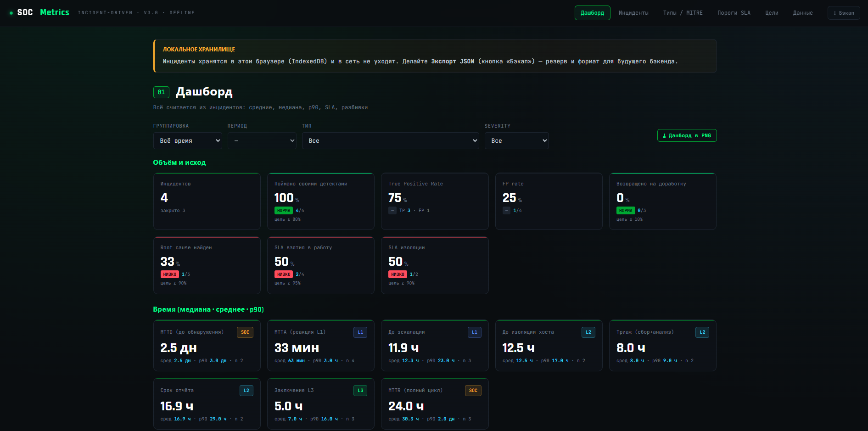Viewport: 868px width, 431px height.
Task: Click the MTTR value 24.0 ч
Action: (406, 406)
